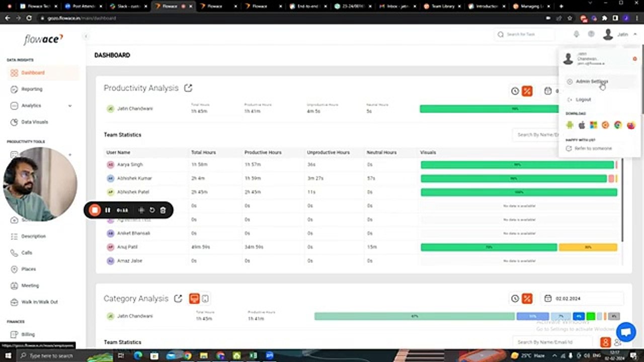644x362 pixels.
Task: Click Refer to someone
Action: (x=594, y=148)
